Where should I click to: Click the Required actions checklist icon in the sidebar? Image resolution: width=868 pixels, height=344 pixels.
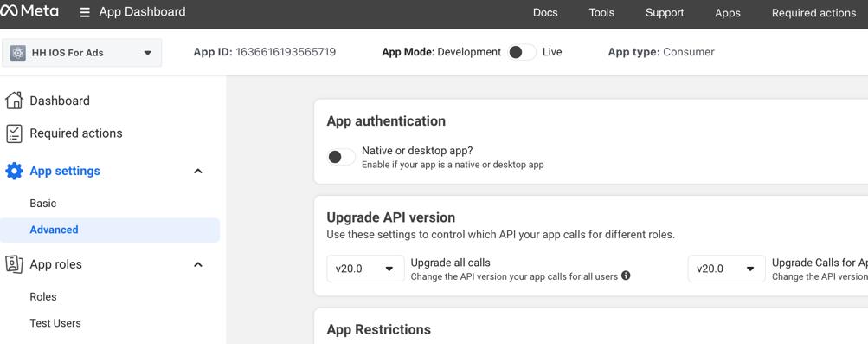point(14,133)
